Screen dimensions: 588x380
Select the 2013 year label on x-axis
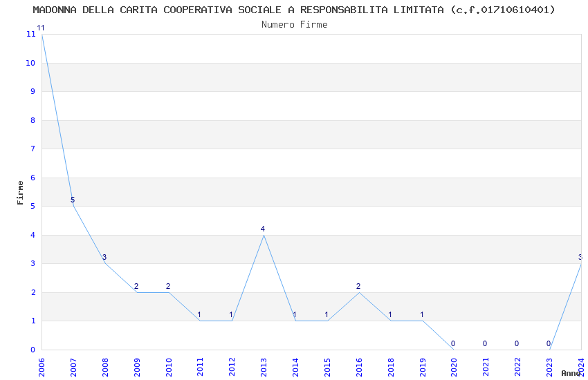pyautogui.click(x=264, y=367)
